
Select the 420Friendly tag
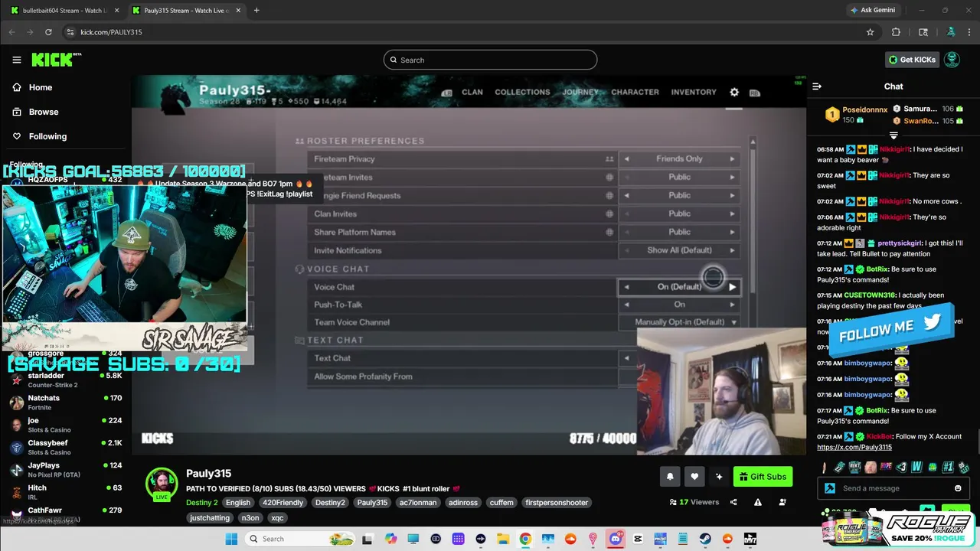[x=283, y=503]
